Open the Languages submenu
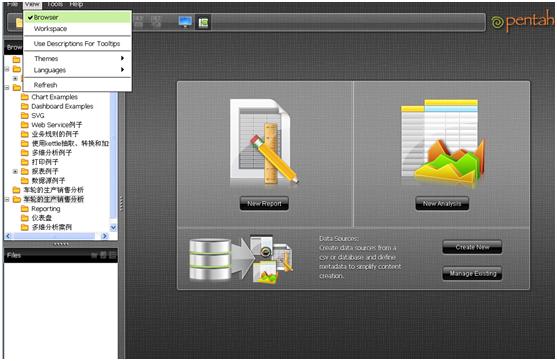Viewport: 557px width, 361px height. pyautogui.click(x=77, y=70)
